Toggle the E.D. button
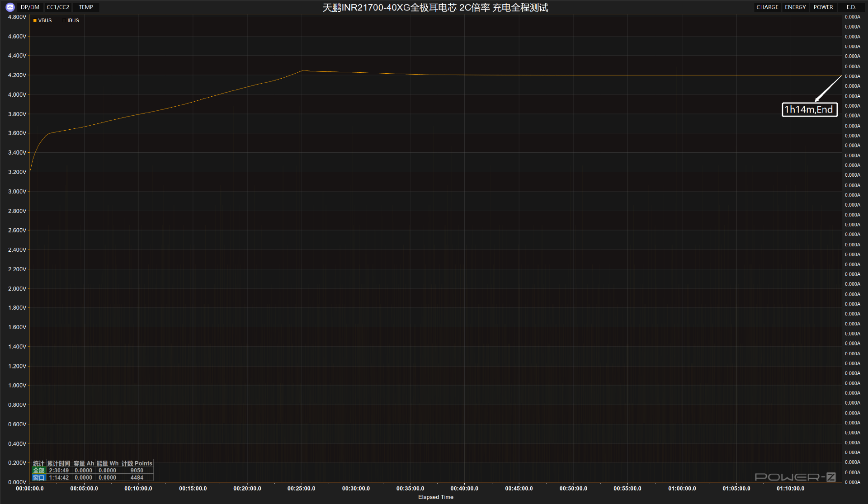This screenshot has height=504, width=868. (851, 7)
